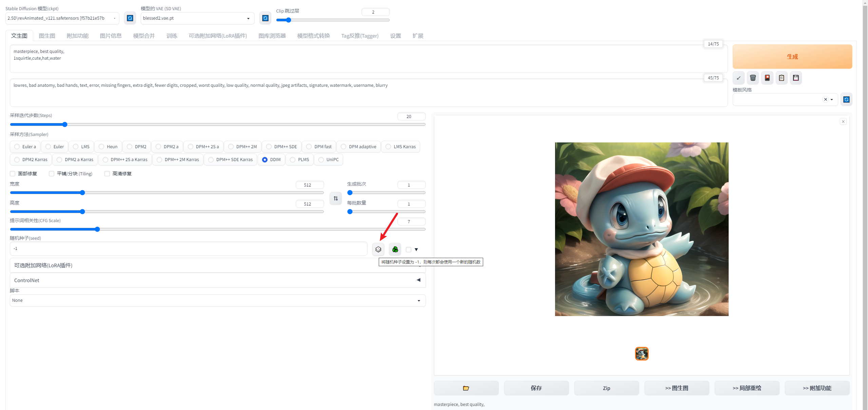This screenshot has width=868, height=410.
Task: Select the LMS Karras sampler
Action: (x=401, y=147)
